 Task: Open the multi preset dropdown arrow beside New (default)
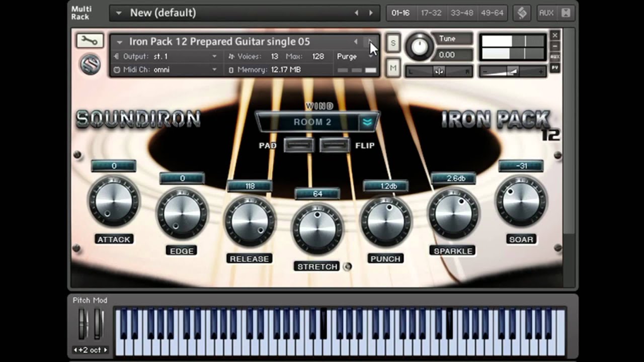point(119,13)
